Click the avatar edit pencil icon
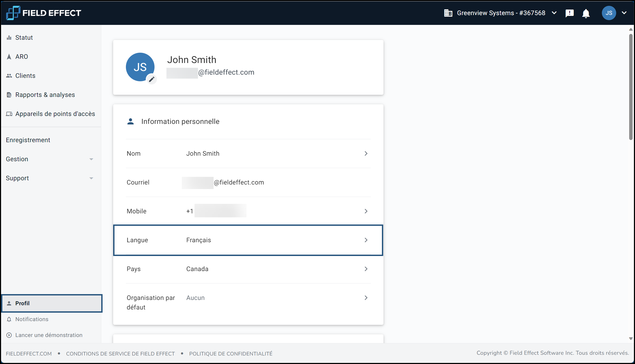Image resolution: width=635 pixels, height=364 pixels. 152,79
